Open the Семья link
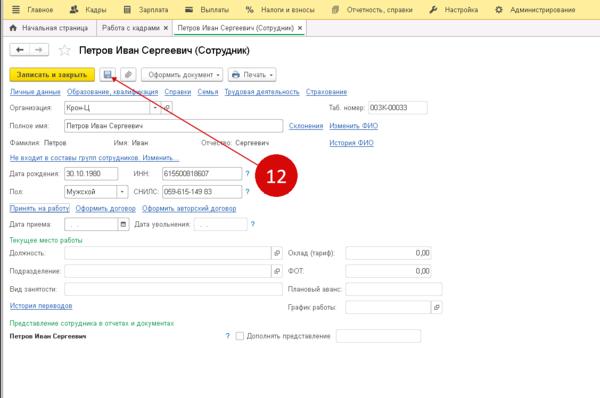The image size is (600, 398). pyautogui.click(x=208, y=92)
